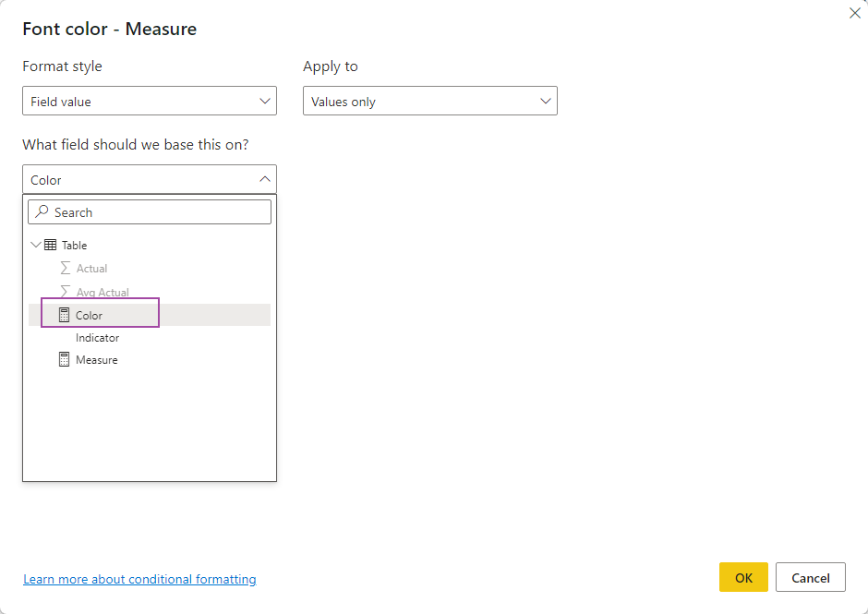Click the magnifier icon in Search box
868x614 pixels.
tap(42, 212)
